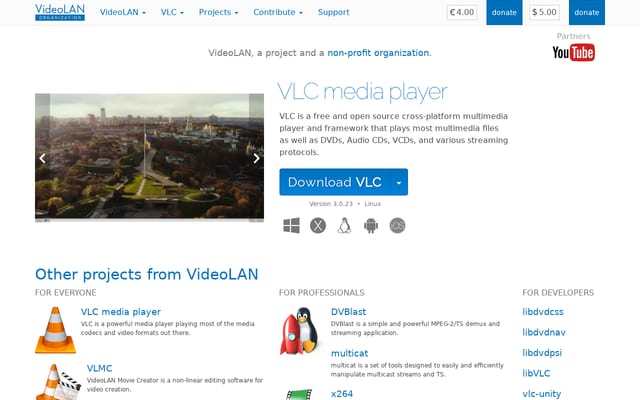Show next carousel slide
The height and width of the screenshot is (400, 640).
[x=256, y=158]
